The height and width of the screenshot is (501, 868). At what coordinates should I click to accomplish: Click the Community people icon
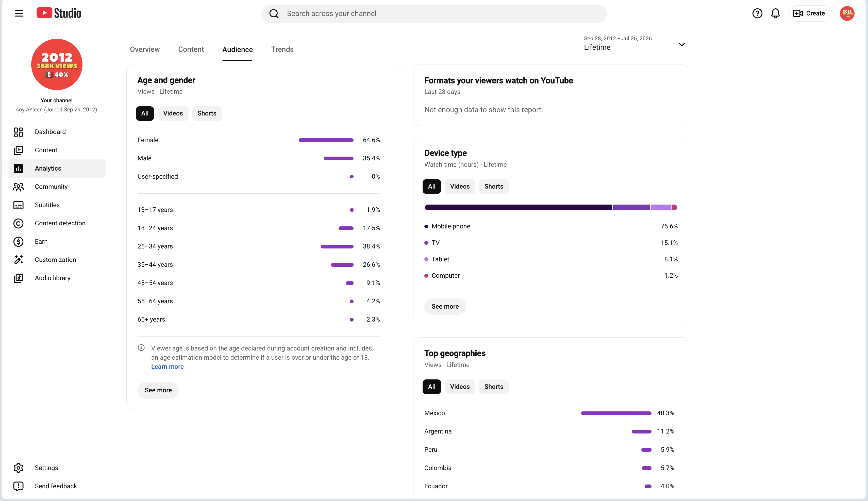18,187
